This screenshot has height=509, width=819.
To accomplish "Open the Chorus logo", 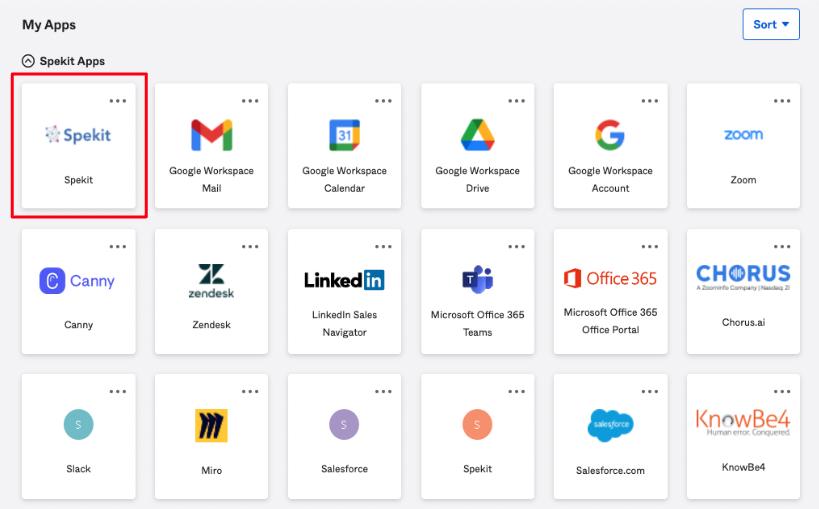I will (743, 277).
